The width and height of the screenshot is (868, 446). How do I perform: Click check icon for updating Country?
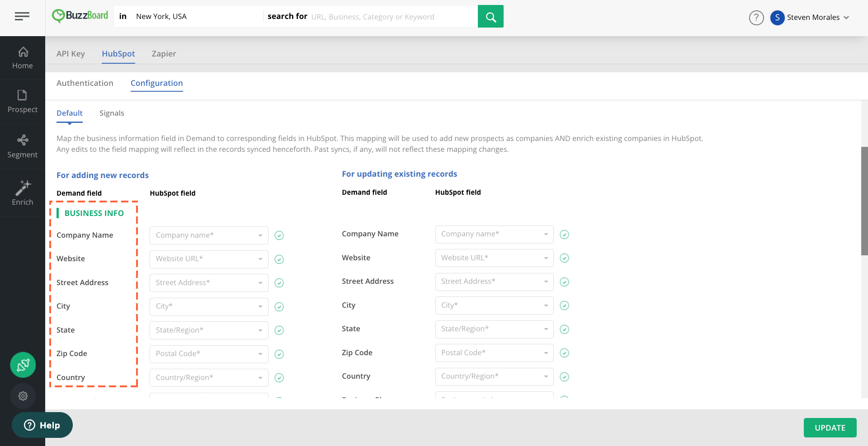pyautogui.click(x=564, y=377)
